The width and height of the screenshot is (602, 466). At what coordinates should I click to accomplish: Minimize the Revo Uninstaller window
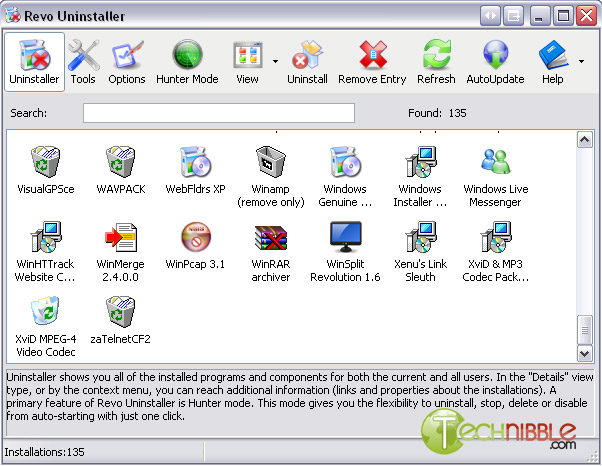(539, 16)
